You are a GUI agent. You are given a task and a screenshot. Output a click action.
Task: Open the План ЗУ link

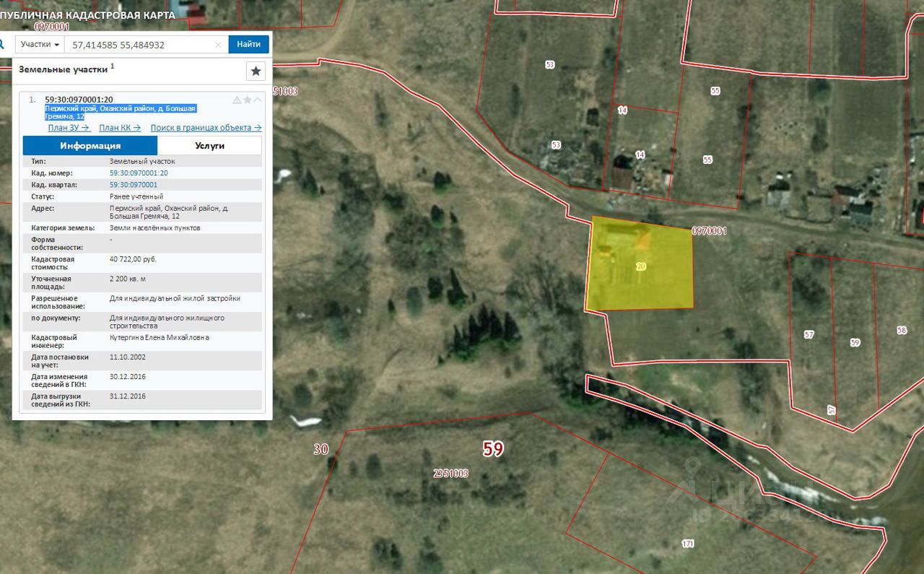(x=69, y=128)
